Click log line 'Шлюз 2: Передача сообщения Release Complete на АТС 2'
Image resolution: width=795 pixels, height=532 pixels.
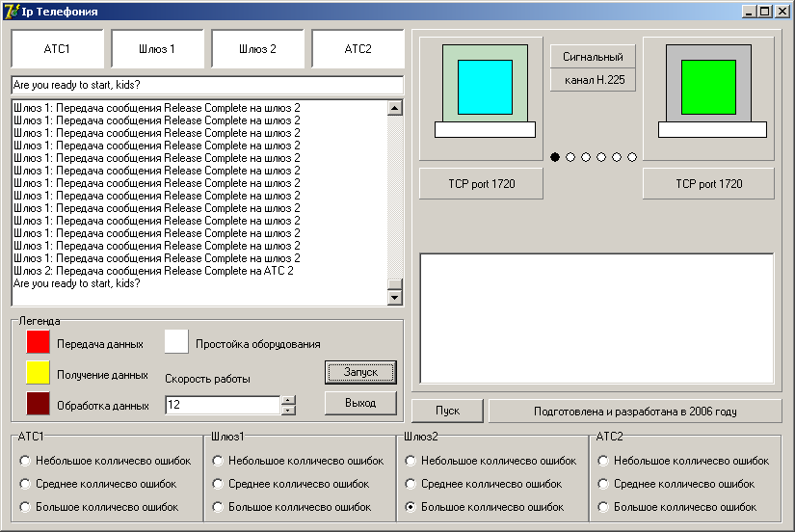[153, 271]
